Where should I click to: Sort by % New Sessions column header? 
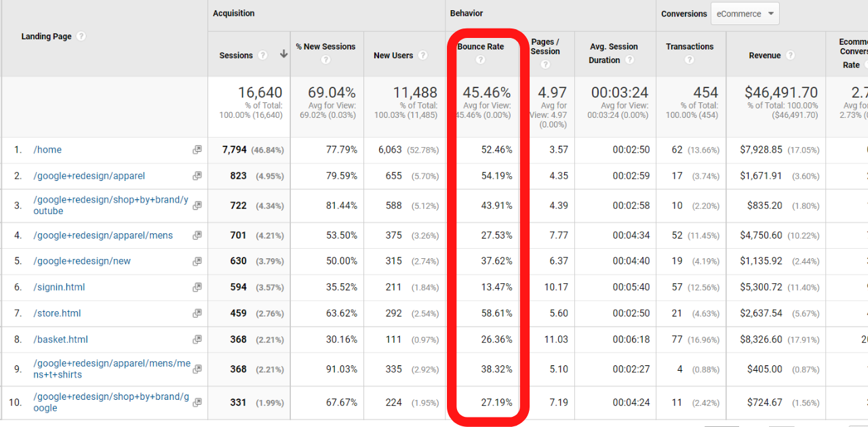click(325, 47)
